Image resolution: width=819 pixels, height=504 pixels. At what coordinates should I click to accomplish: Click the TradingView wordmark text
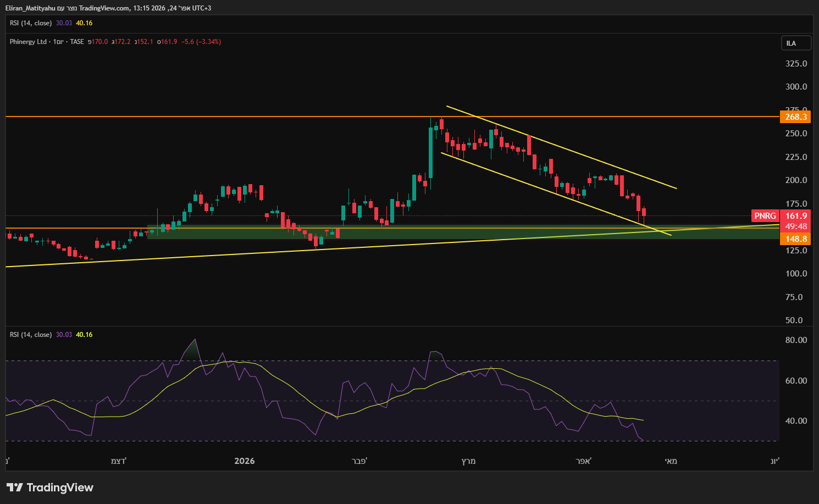pyautogui.click(x=60, y=488)
